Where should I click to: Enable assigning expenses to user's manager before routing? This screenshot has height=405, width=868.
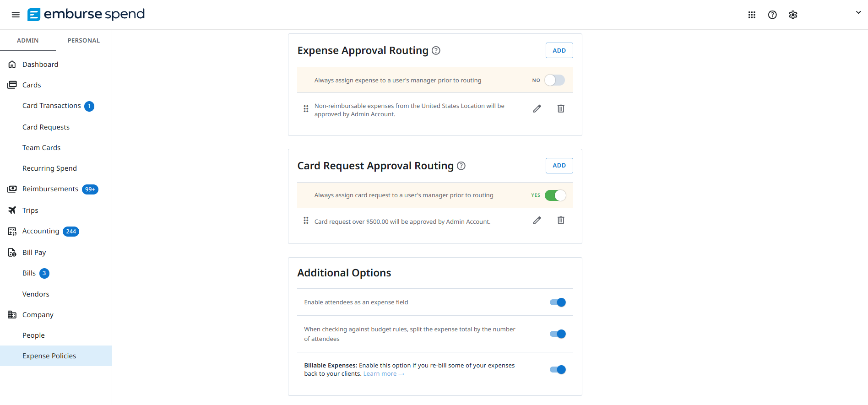(554, 80)
